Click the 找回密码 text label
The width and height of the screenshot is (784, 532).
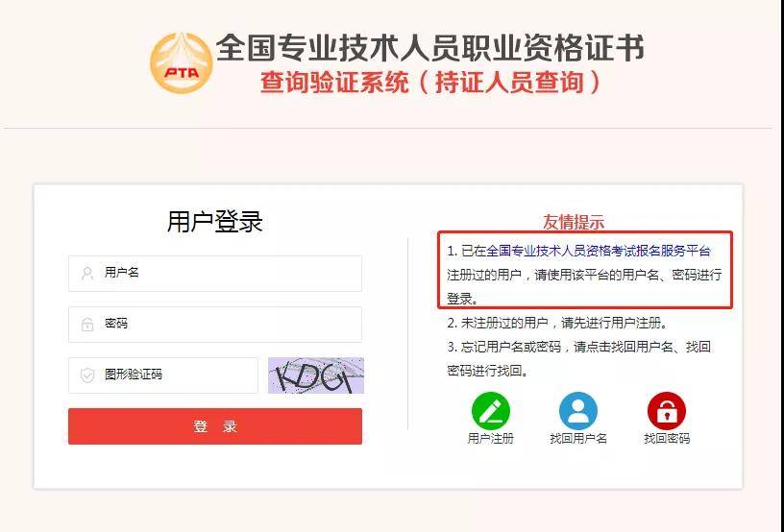[667, 439]
